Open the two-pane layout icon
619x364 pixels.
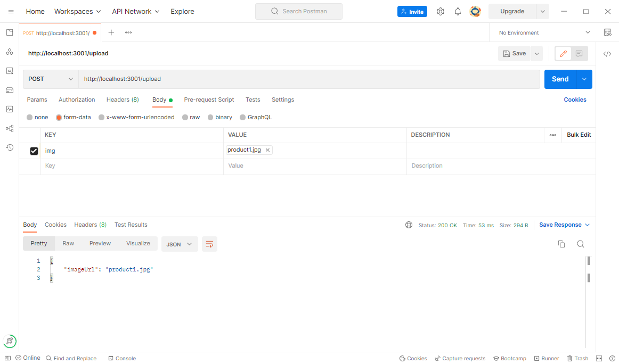point(599,358)
